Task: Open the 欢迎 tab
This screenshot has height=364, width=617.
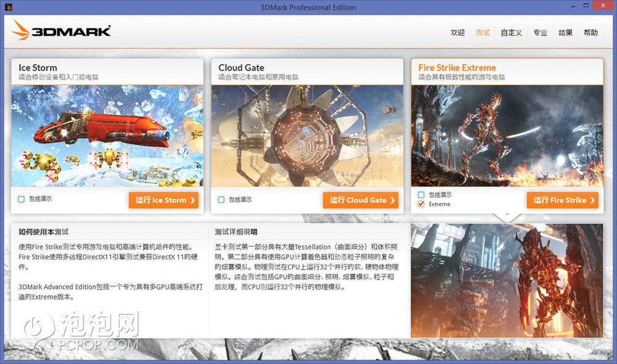Action: pyautogui.click(x=458, y=33)
